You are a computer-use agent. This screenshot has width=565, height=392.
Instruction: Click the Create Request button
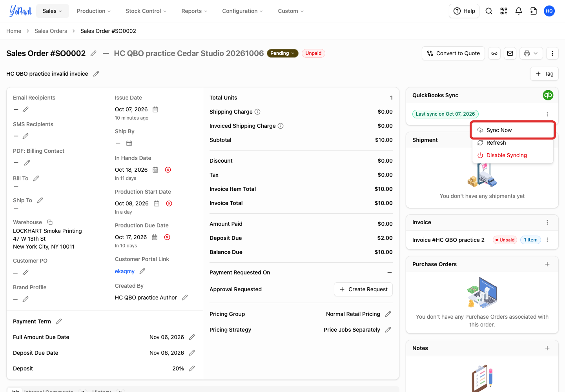pyautogui.click(x=363, y=289)
